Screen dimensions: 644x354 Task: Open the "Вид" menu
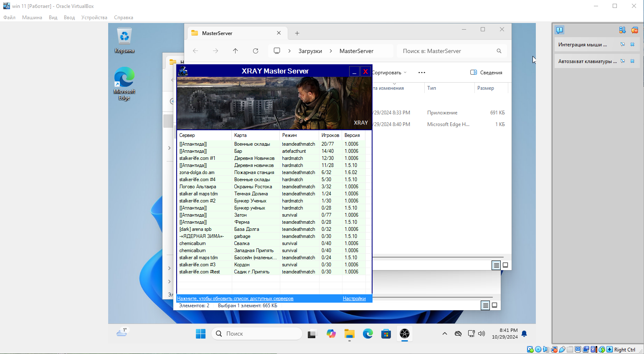(53, 18)
